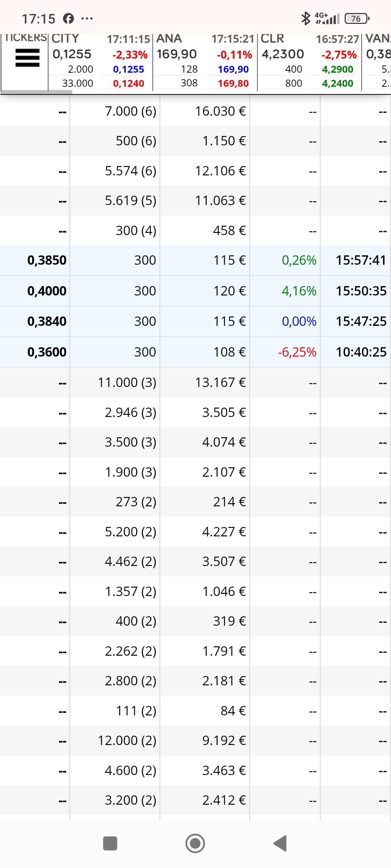Select CLR price 4,2400
The image size is (391, 868).
tap(338, 84)
